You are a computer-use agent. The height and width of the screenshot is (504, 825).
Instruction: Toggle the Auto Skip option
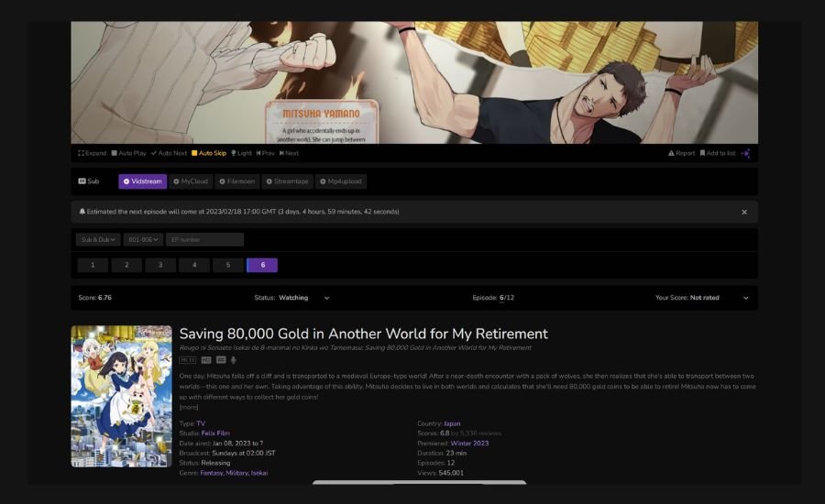pos(209,153)
